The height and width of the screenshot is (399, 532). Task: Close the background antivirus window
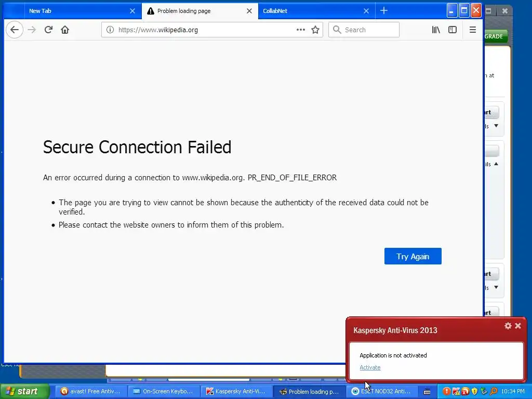tap(505, 11)
